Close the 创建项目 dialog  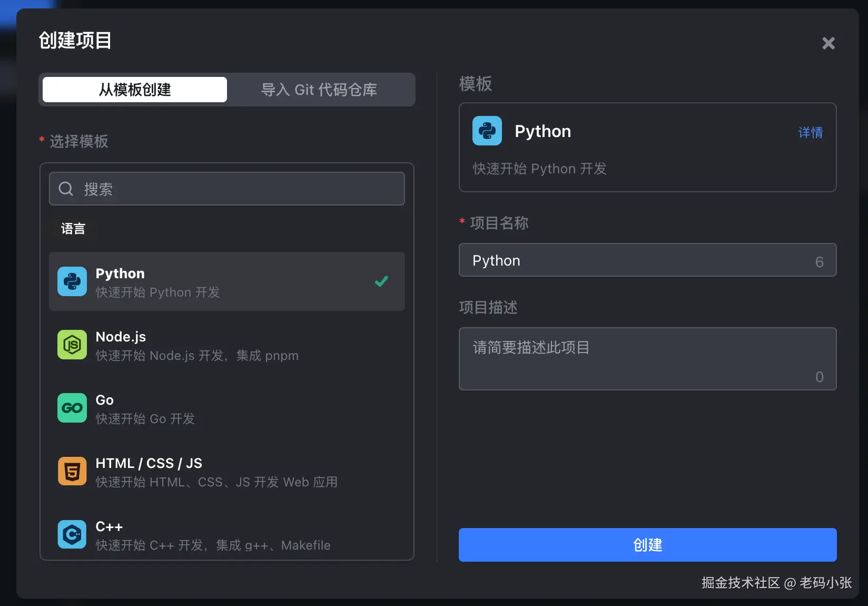click(x=828, y=43)
